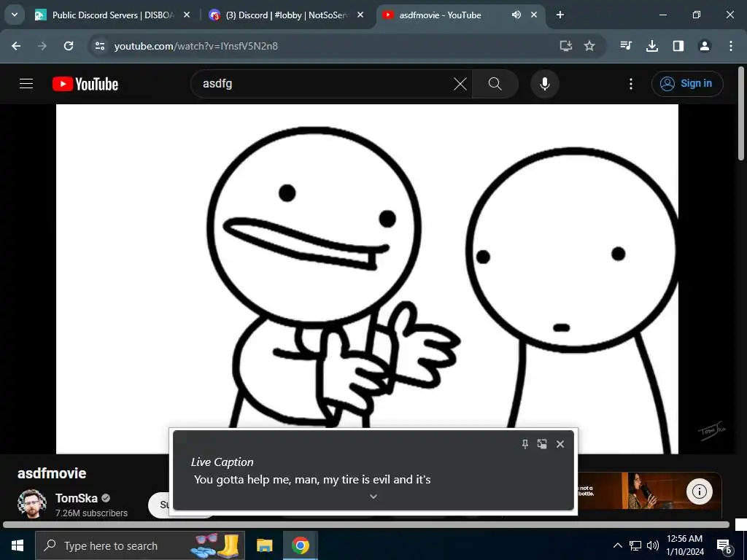Viewport: 747px width, 560px height.
Task: Open the clock showing 12:56 AM
Action: click(x=684, y=545)
